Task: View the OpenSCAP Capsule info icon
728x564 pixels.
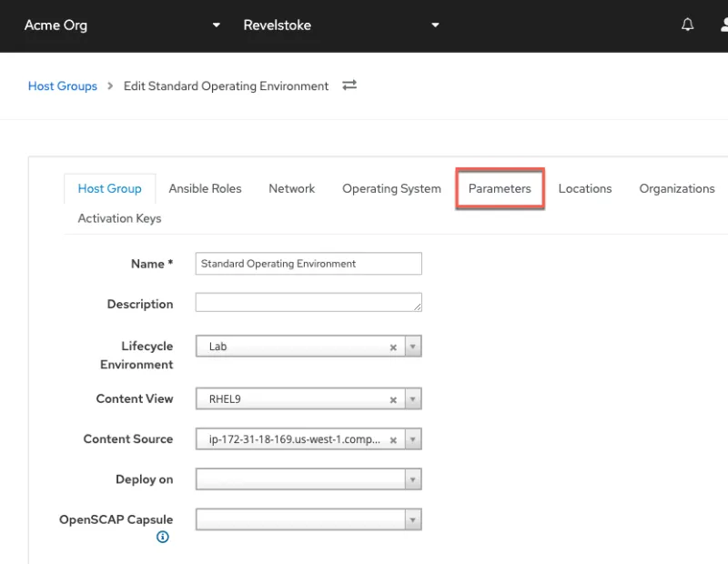Action: tap(162, 537)
